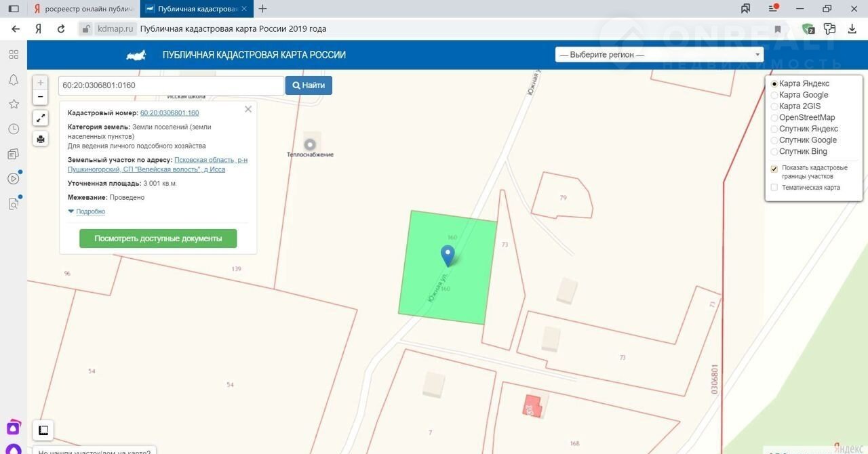Uncheck Показать кадастровые границы участков
868x454 pixels.
click(774, 169)
